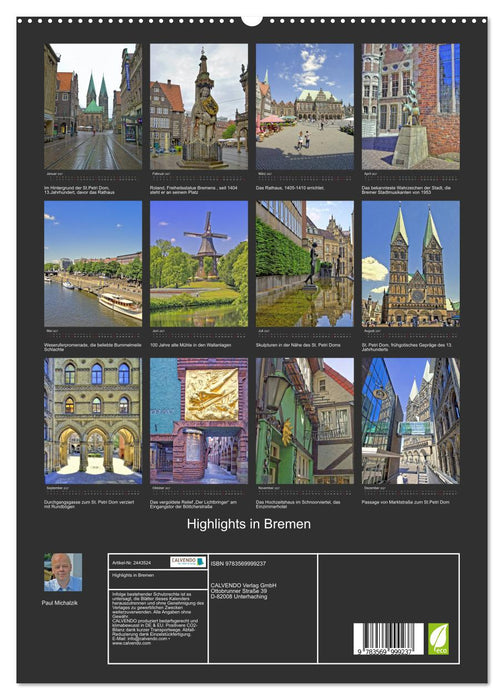The width and height of the screenshot is (504, 700).
Task: Click the info@calvendo.com email address
Action: coord(148,639)
